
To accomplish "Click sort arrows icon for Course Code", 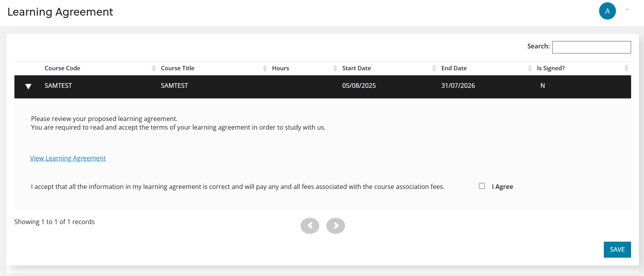I will [x=154, y=68].
